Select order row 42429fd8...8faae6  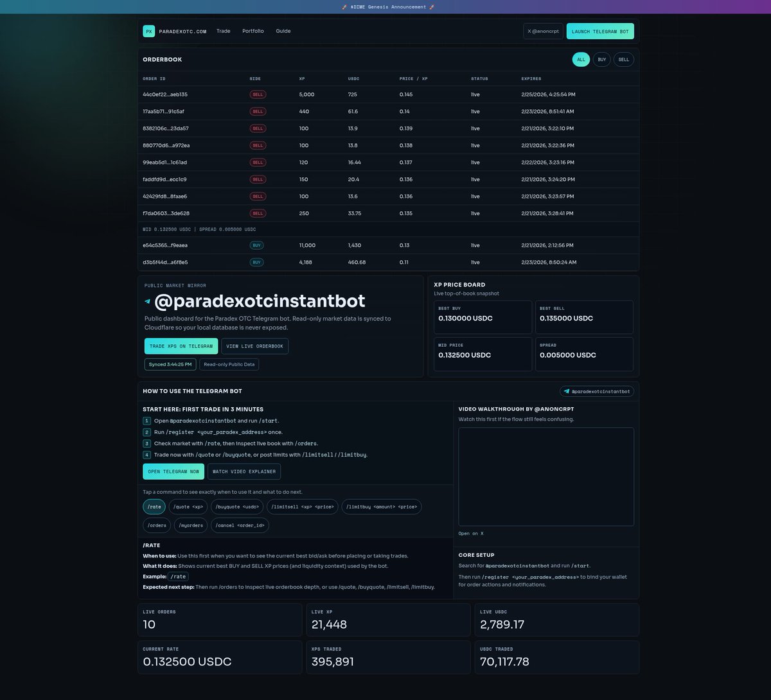(x=388, y=197)
